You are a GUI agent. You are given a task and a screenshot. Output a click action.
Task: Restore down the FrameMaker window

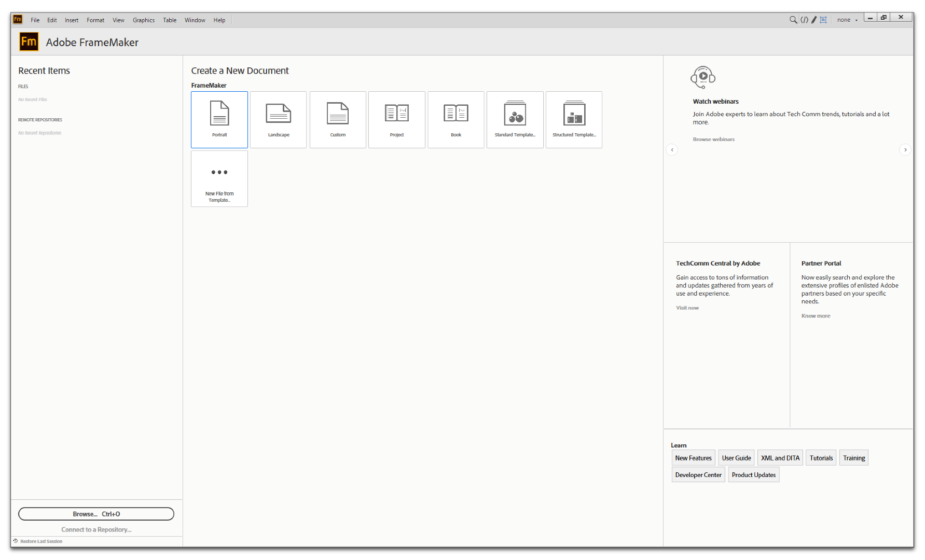pos(883,18)
